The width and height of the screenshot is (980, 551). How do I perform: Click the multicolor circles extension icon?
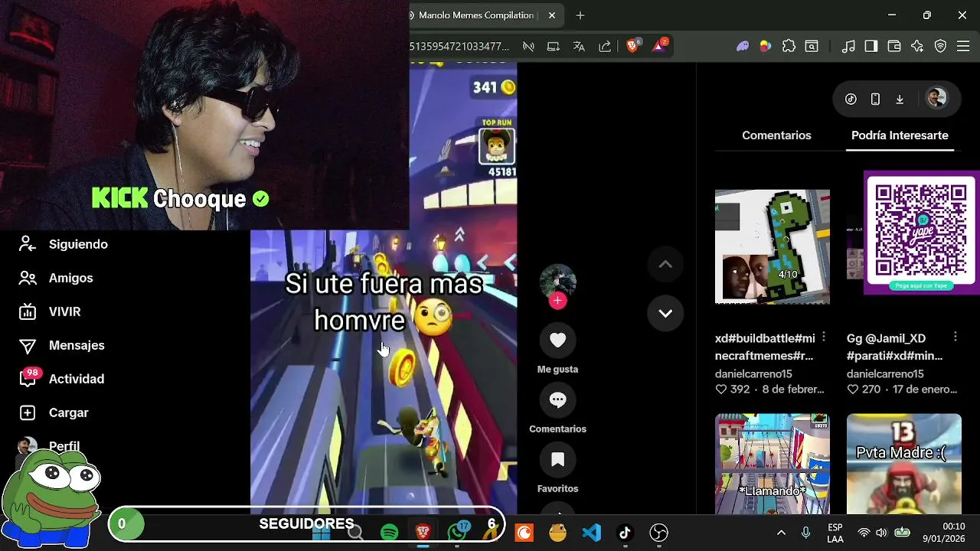click(765, 47)
